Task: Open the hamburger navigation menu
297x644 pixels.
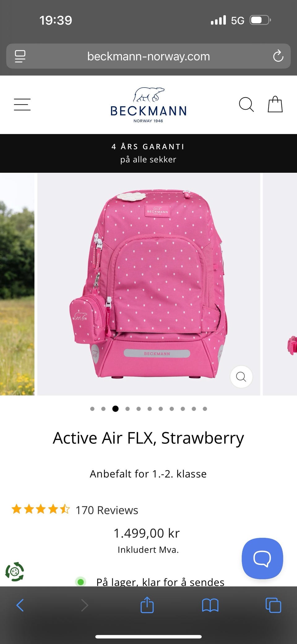Action: [x=22, y=105]
